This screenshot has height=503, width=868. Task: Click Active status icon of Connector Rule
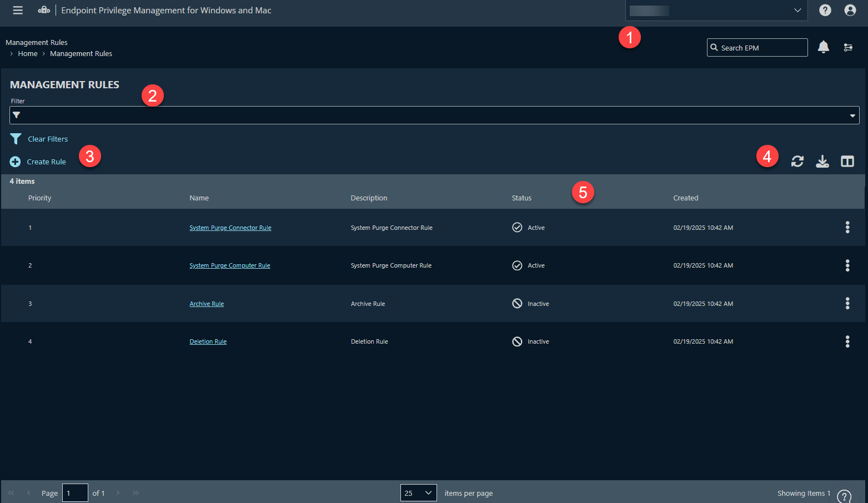click(x=517, y=227)
